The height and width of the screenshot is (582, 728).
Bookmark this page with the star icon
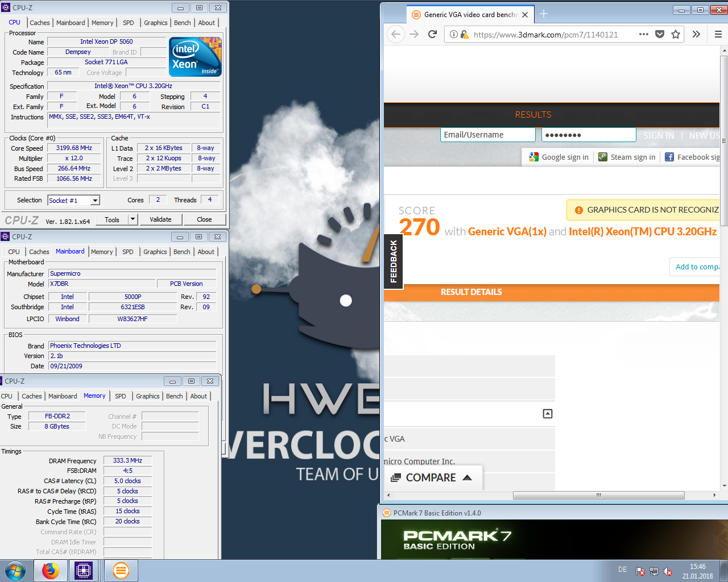coord(676,34)
